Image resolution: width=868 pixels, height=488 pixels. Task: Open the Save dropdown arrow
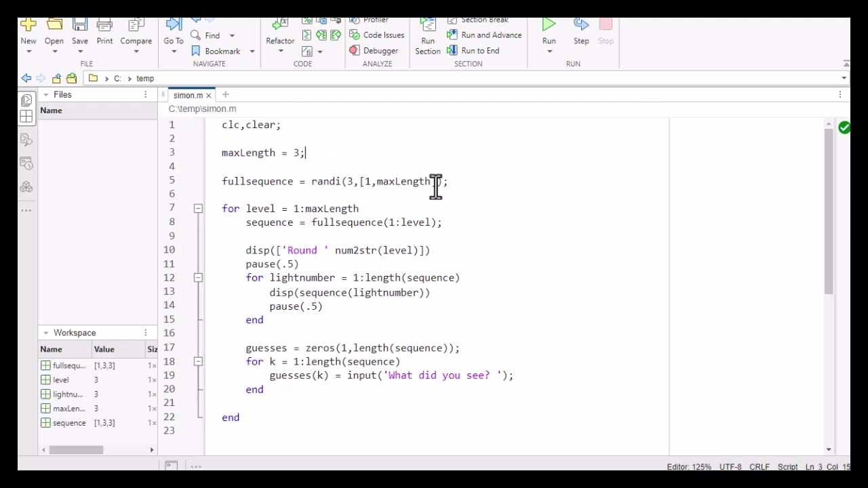click(80, 52)
